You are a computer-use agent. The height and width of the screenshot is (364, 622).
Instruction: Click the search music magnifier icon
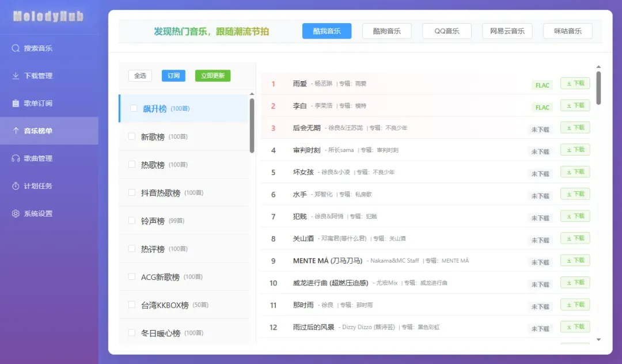(16, 48)
